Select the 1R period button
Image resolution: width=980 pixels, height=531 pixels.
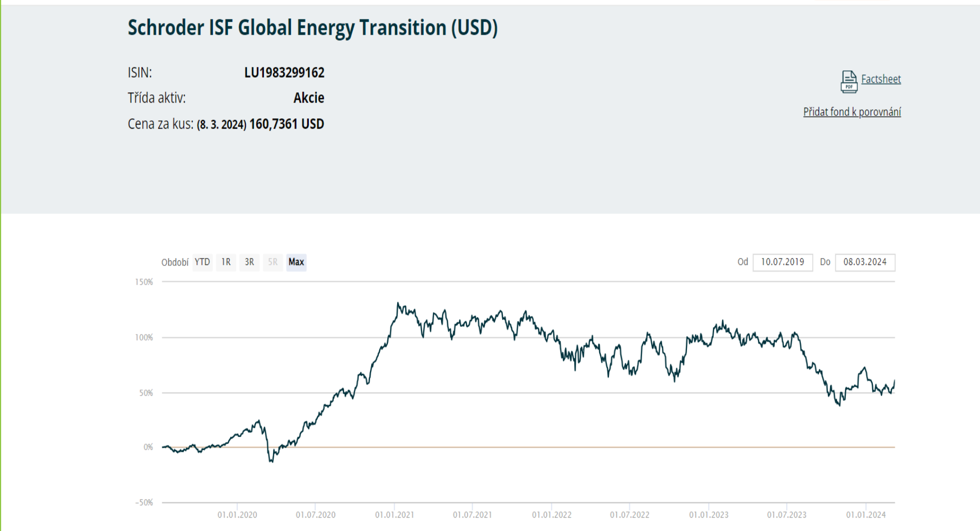point(226,262)
